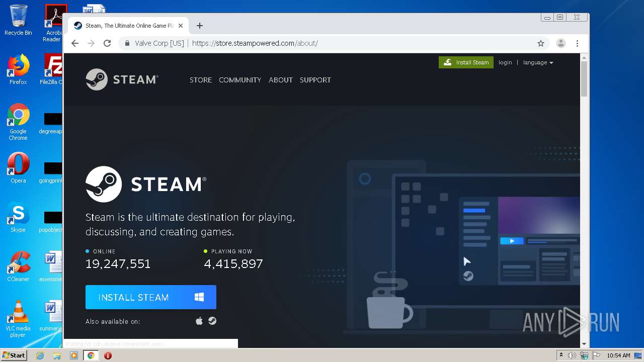This screenshot has width=644, height=362.
Task: Launch Google Chrome desktop shortcut
Action: (x=18, y=122)
